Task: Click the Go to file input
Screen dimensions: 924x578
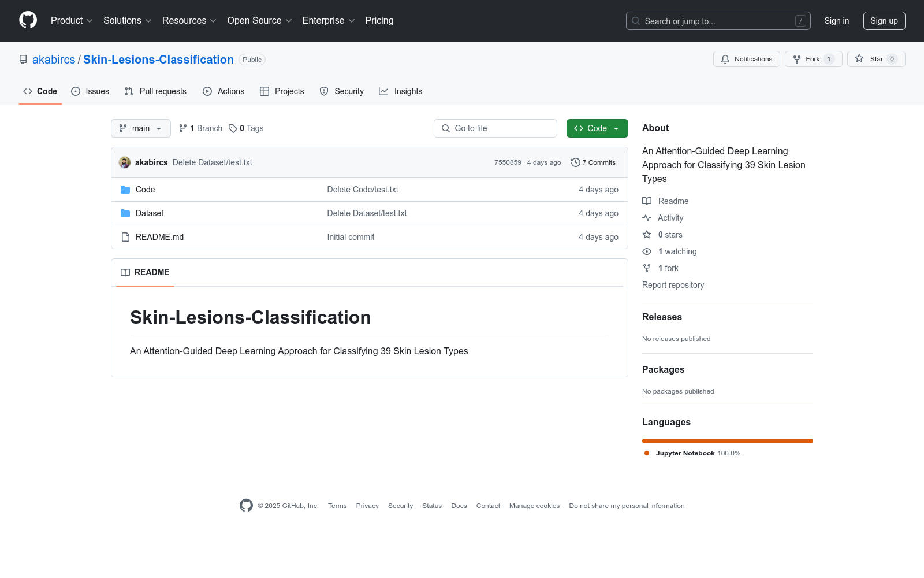Action: (x=495, y=128)
